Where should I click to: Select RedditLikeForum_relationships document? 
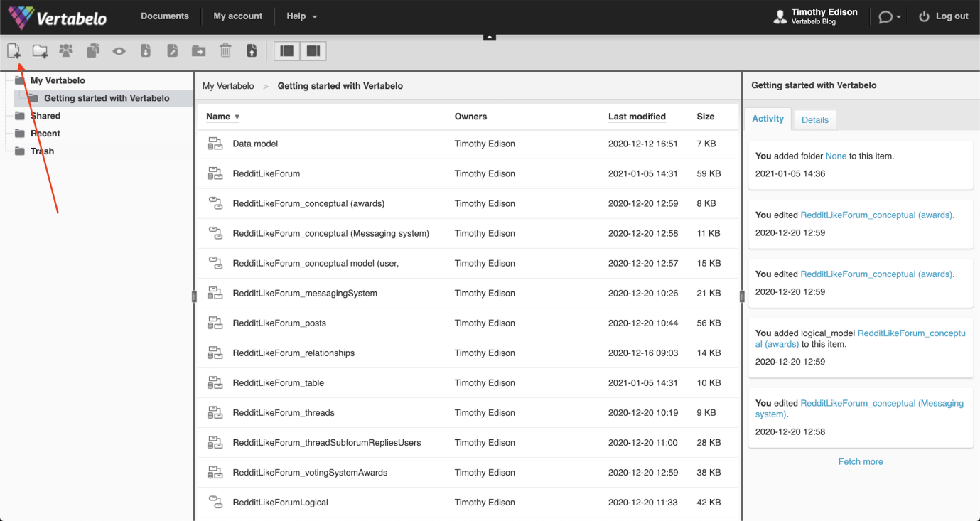(294, 353)
